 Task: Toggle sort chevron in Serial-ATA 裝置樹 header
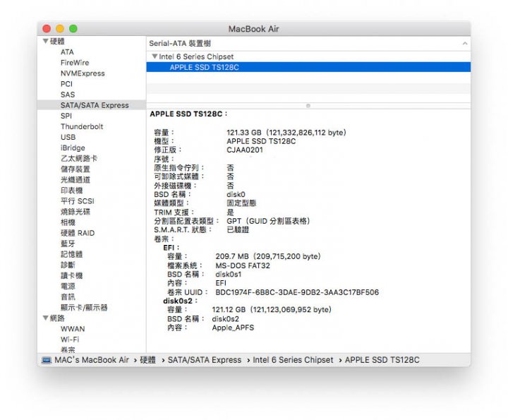point(465,43)
